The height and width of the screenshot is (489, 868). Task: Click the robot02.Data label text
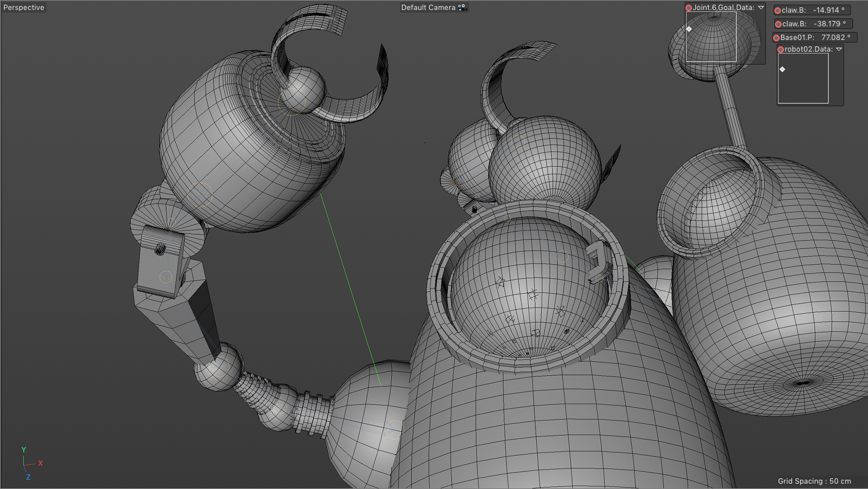point(808,49)
